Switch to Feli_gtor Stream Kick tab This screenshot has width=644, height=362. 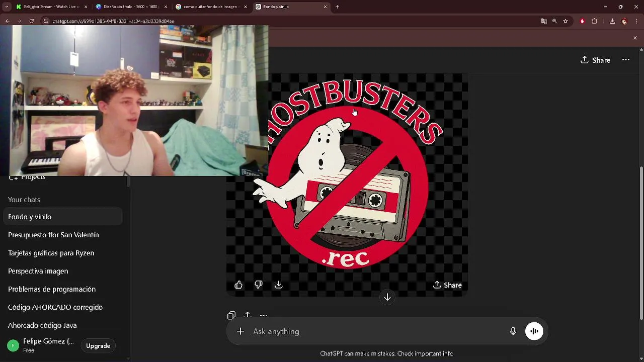51,7
